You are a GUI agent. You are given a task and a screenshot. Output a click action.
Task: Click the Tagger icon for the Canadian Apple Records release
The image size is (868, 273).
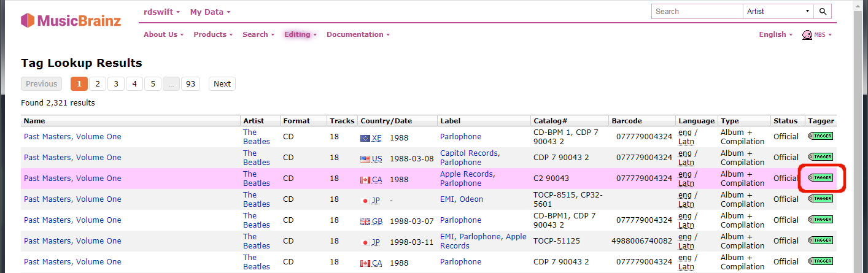[821, 178]
